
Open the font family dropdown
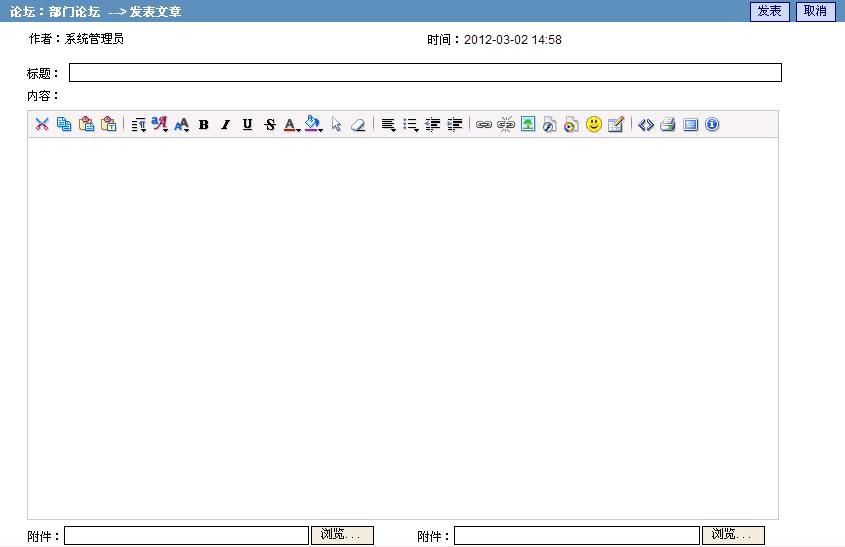pyautogui.click(x=160, y=125)
